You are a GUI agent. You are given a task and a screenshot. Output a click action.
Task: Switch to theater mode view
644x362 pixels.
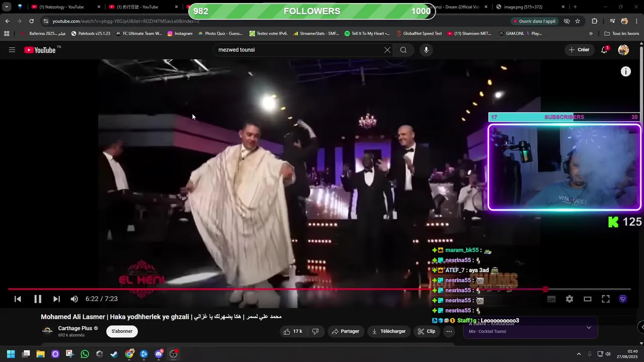pos(588,299)
